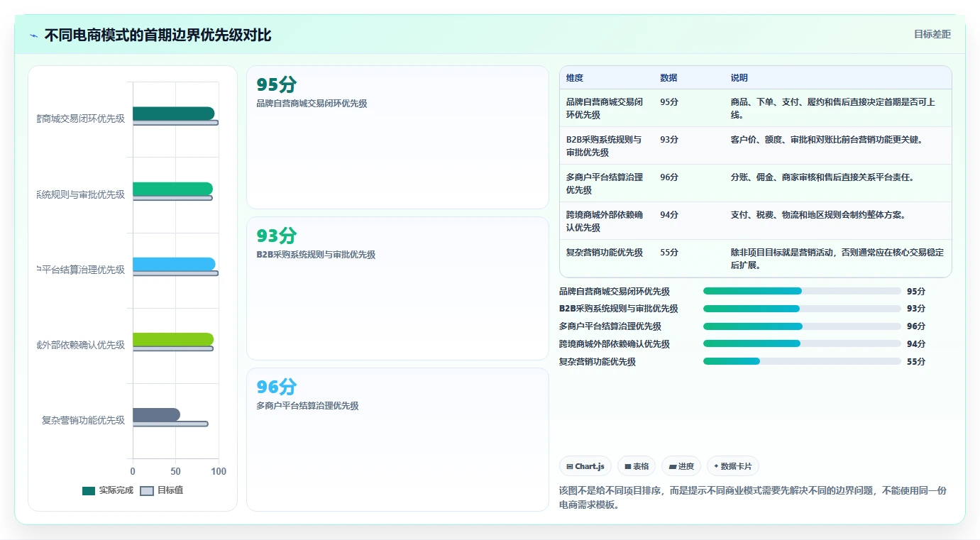Click the 品牌自营商城交易闭环优先级 progress bar
980x540 pixels.
pyautogui.click(x=802, y=291)
